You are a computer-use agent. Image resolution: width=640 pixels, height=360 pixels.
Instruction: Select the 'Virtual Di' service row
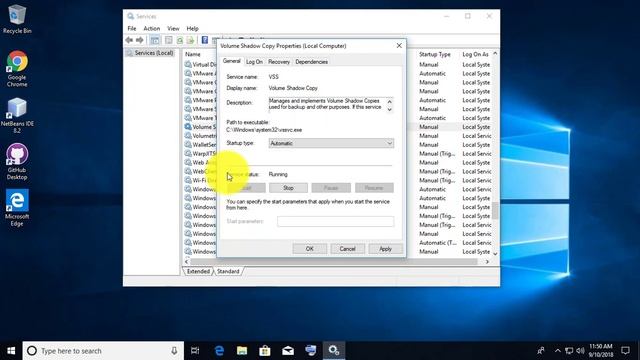click(200, 64)
